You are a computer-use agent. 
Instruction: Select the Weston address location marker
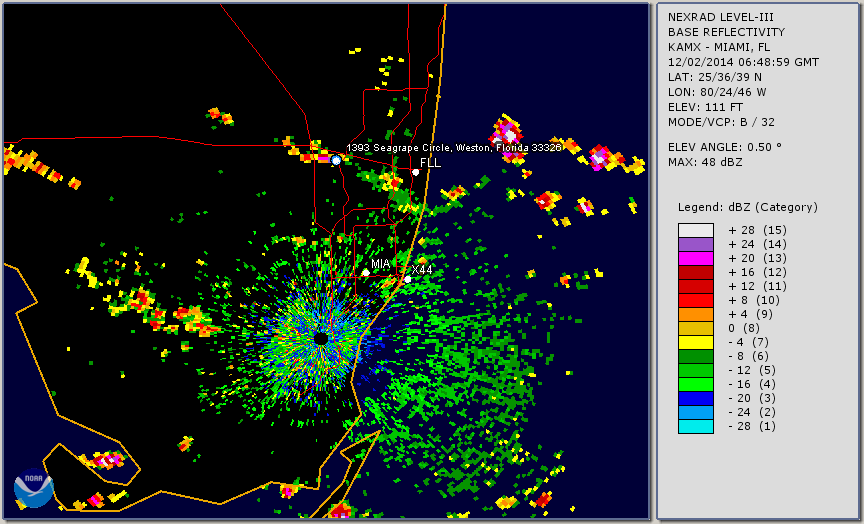(x=336, y=160)
